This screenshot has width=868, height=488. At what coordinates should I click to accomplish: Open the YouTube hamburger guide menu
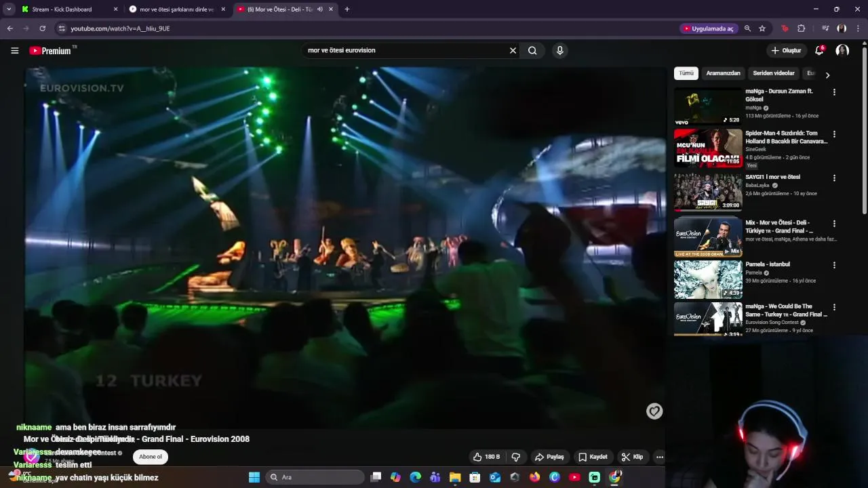(x=14, y=51)
